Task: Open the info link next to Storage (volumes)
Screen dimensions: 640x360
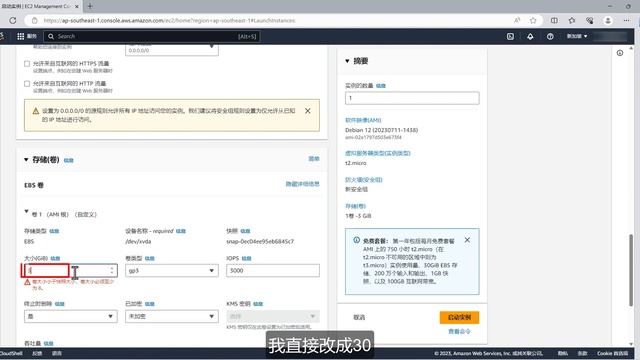Action: point(69,160)
